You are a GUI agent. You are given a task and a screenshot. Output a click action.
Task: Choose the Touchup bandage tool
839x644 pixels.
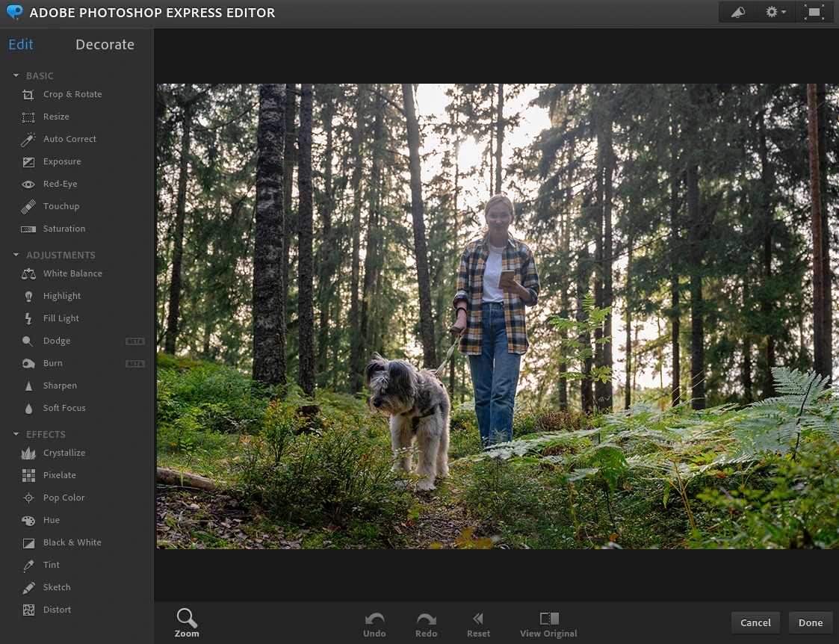28,207
